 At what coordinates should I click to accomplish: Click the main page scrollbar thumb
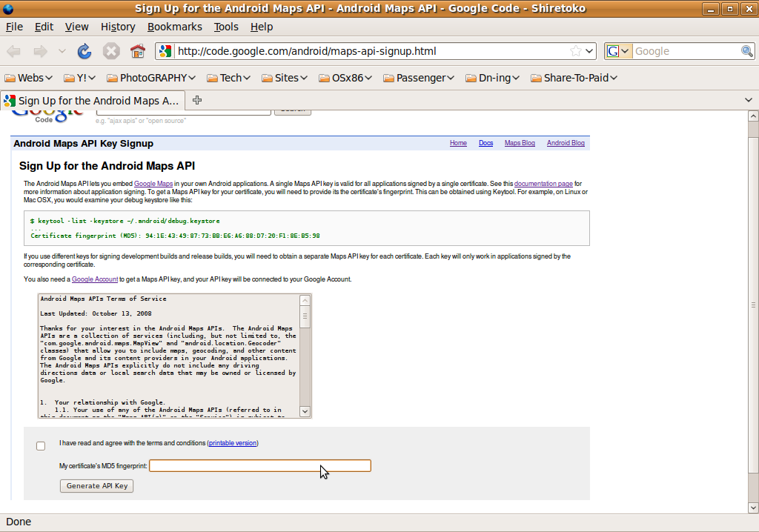click(x=753, y=305)
